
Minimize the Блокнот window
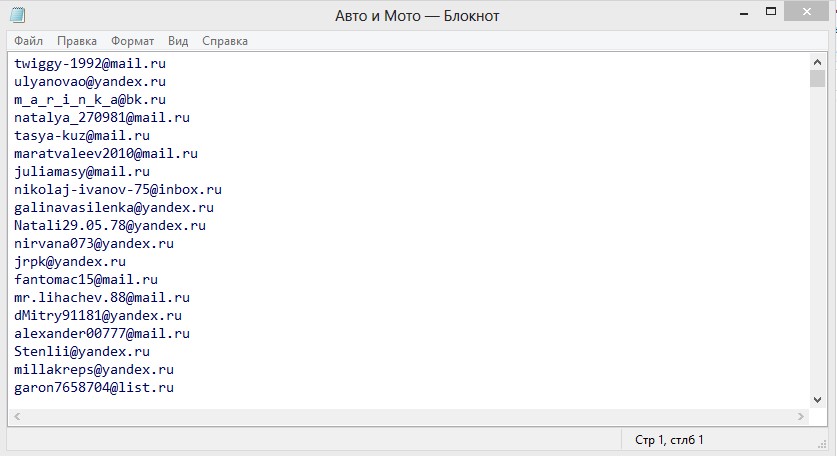pos(744,13)
